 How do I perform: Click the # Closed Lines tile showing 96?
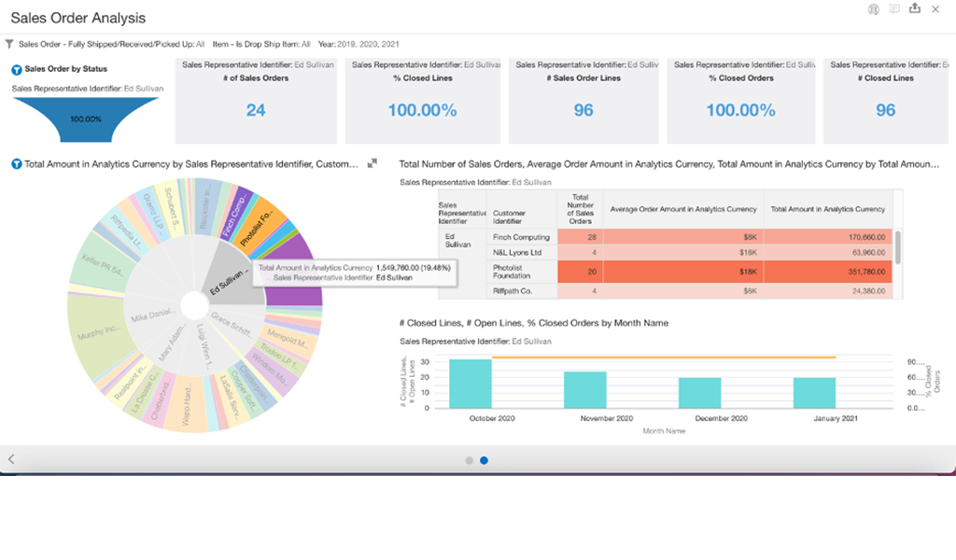point(886,101)
